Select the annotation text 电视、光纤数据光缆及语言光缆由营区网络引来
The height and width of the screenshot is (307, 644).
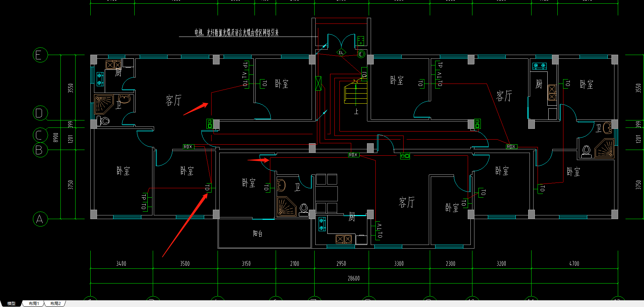coord(236,33)
